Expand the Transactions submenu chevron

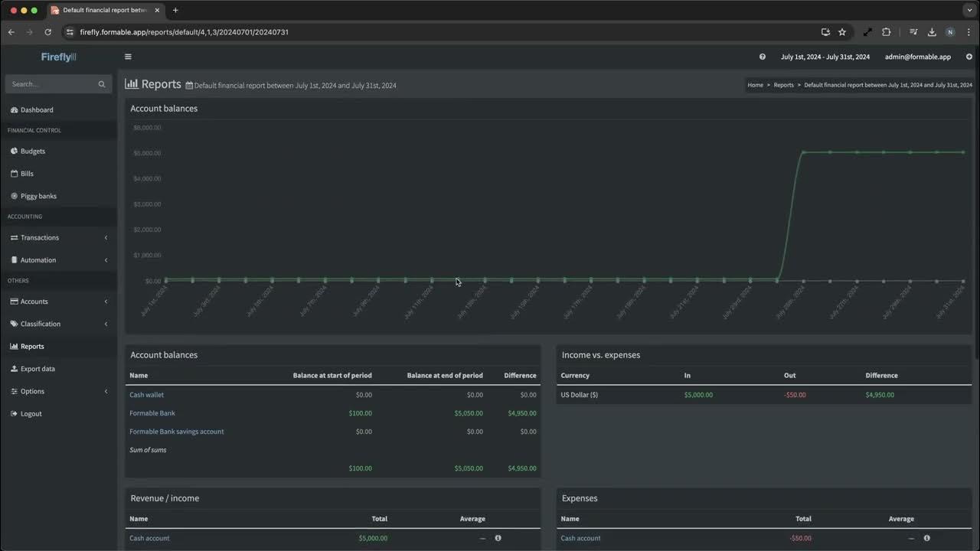point(106,238)
